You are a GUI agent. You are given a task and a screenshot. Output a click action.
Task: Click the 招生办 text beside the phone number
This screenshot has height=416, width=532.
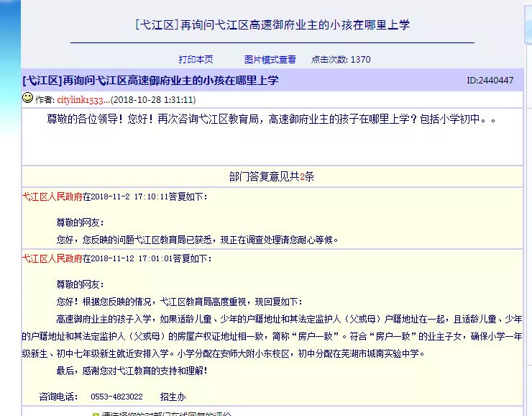pyautogui.click(x=173, y=397)
